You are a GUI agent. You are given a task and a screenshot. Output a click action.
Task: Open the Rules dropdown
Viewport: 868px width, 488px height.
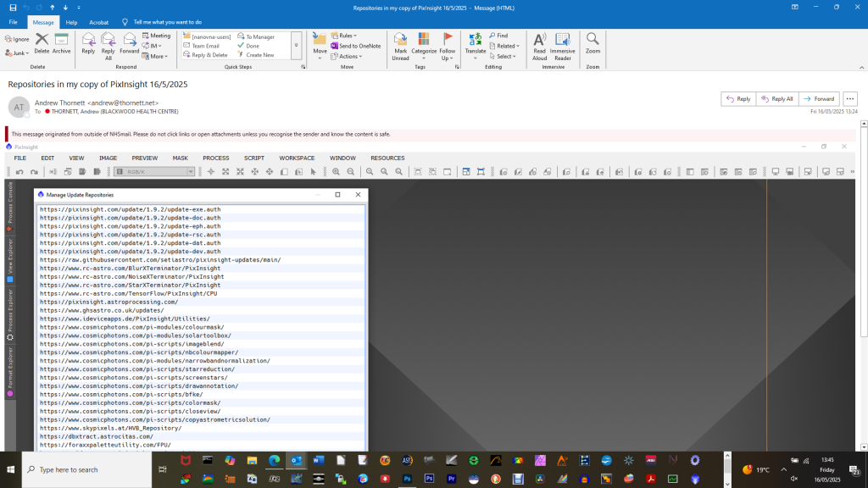pos(344,36)
